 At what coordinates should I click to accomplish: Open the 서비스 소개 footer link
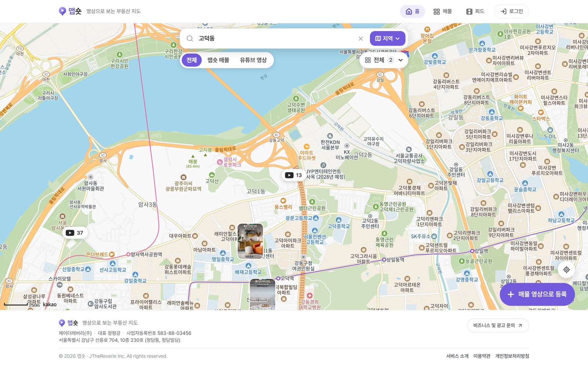tap(457, 356)
